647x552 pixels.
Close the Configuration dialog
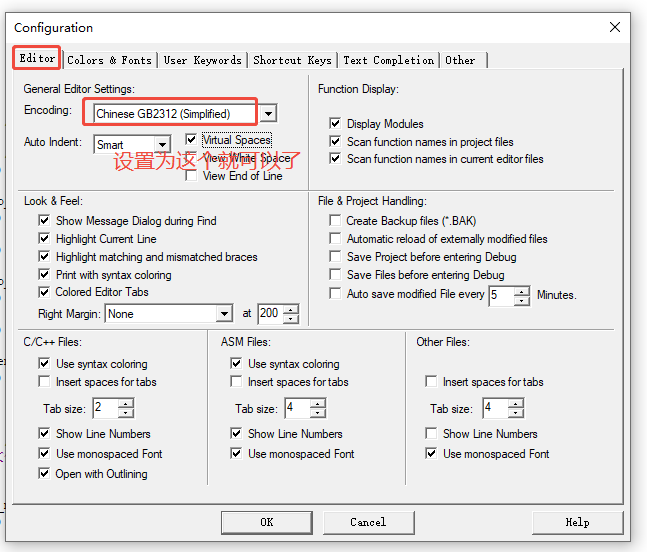click(615, 27)
